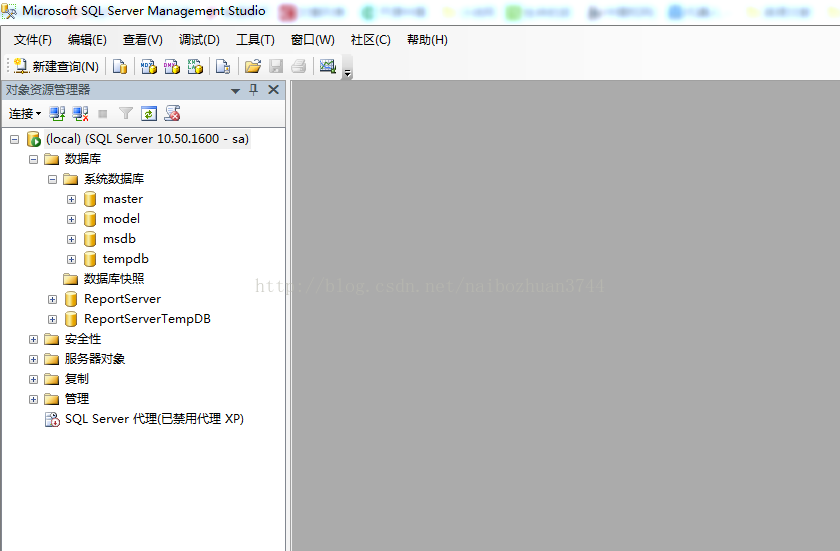The image size is (840, 551).
Task: Click the Print icon in toolbar
Action: (x=299, y=66)
